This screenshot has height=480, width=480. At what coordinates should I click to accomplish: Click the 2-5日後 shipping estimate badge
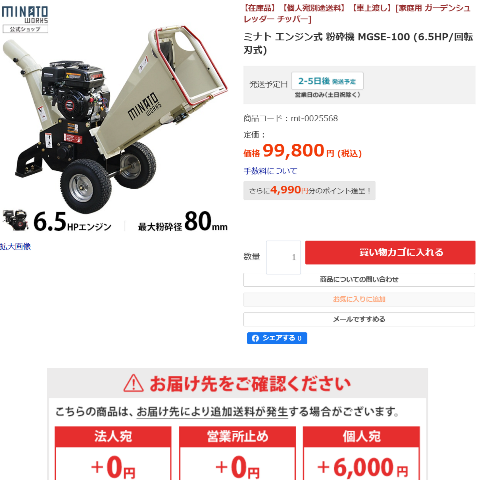coord(327,81)
